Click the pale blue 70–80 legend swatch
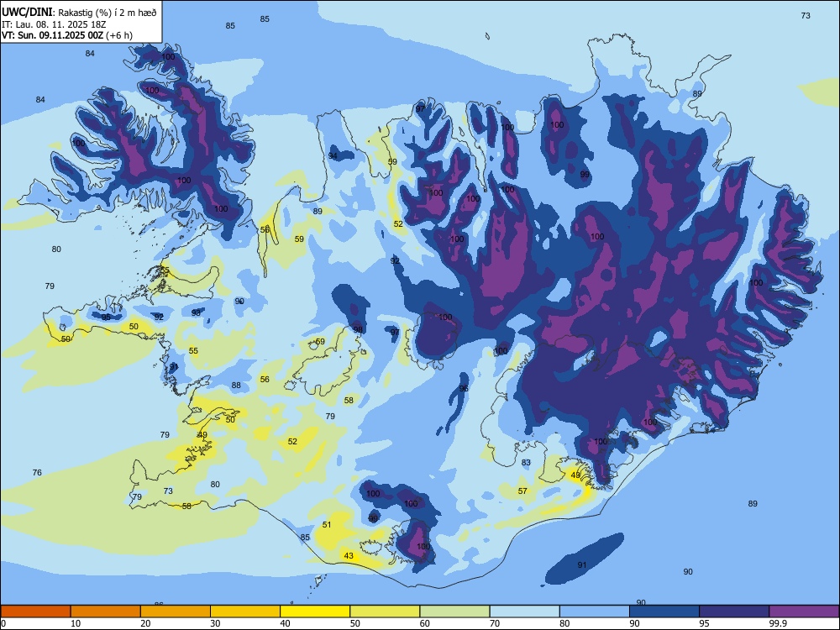Viewport: 840px width, 630px height. [x=524, y=612]
